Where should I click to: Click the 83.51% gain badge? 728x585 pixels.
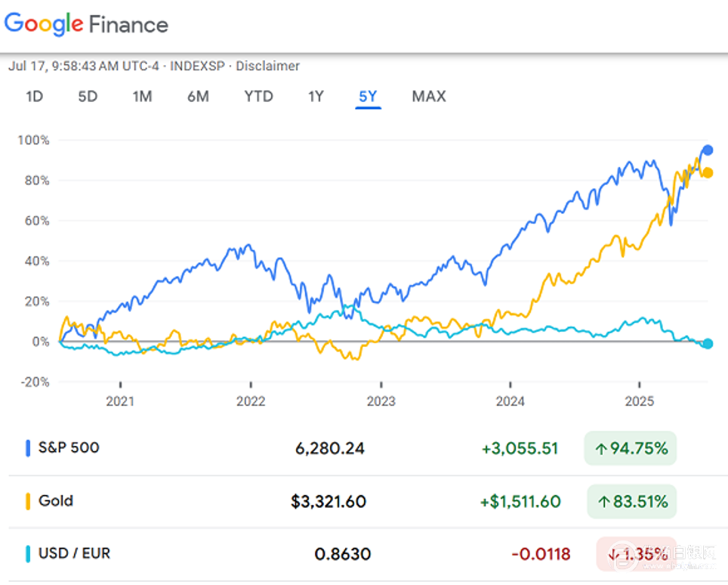pos(632,501)
